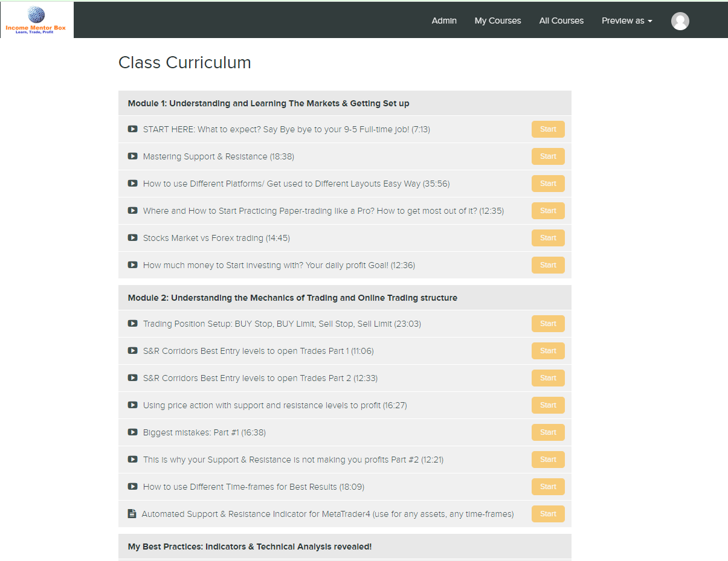Click the 'Module 1: Understanding and Learning The Markets' heading
Viewport: 728px width, 561px height.
tap(269, 103)
